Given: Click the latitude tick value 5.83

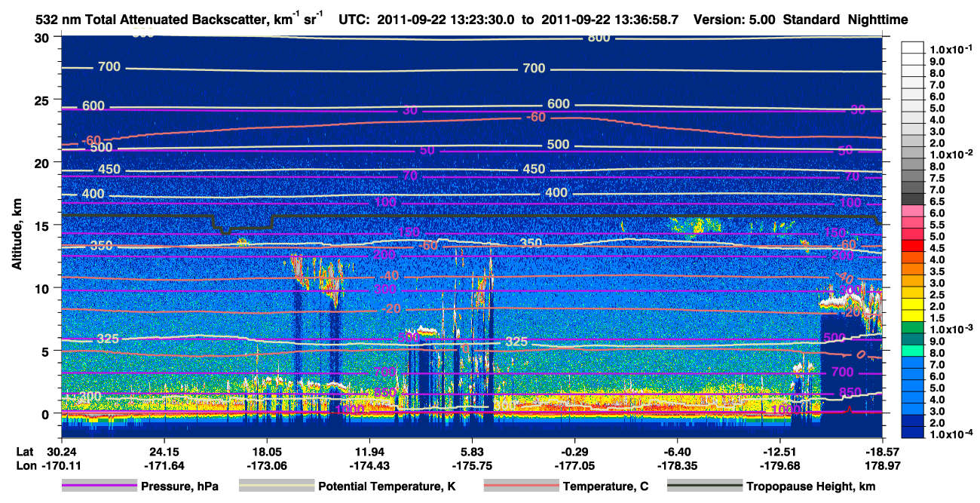Looking at the screenshot, I should [x=472, y=451].
